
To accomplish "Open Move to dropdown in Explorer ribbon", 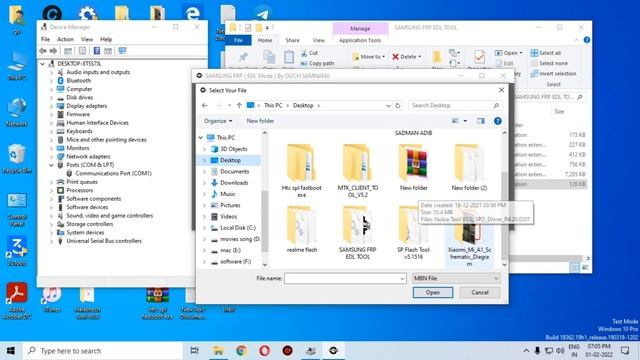I will tap(369, 57).
